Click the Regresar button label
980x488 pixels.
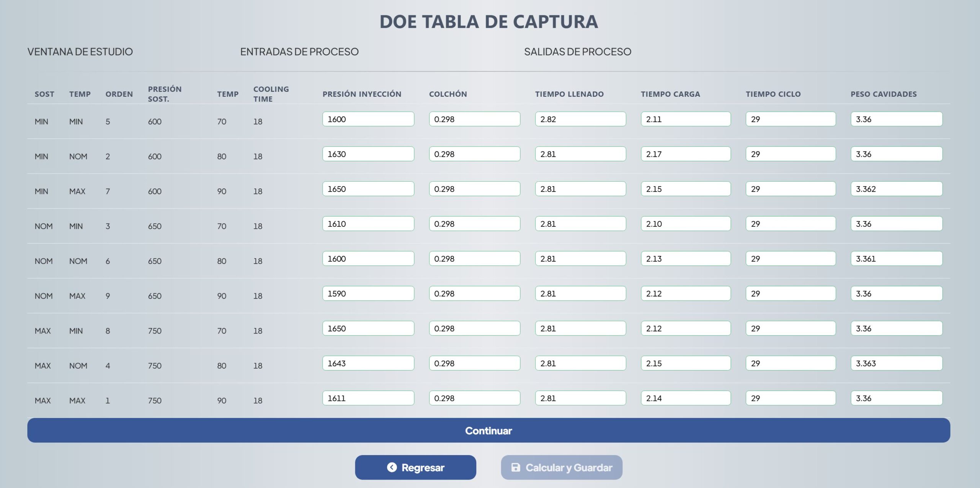[423, 467]
